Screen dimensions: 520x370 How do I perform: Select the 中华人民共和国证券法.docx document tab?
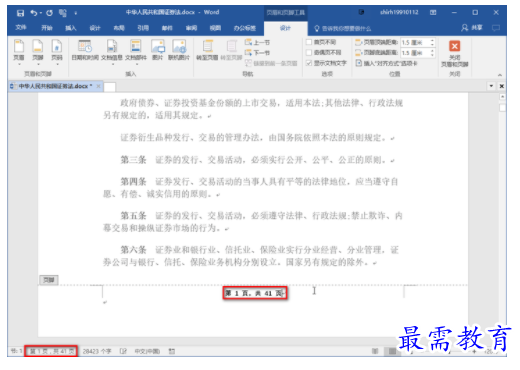coord(55,86)
